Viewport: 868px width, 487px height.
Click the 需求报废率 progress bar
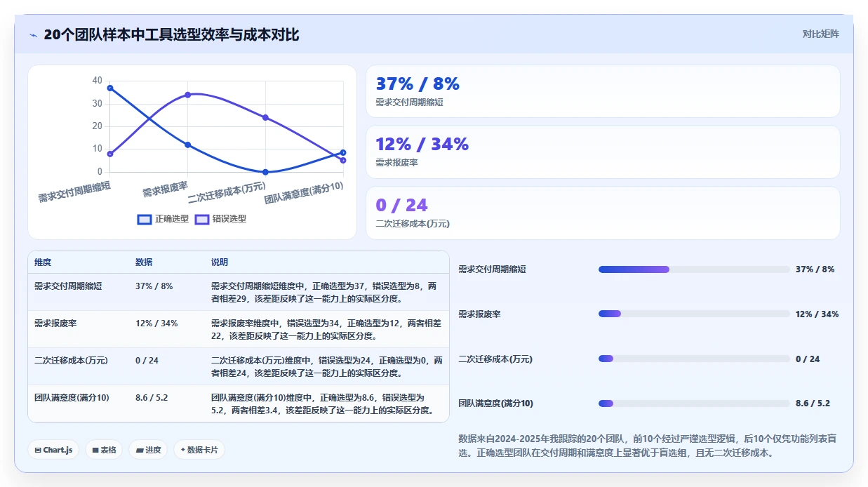pos(694,314)
